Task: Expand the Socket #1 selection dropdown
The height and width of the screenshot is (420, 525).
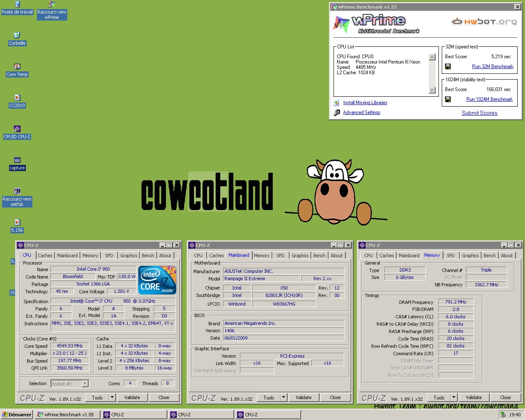Action: click(x=85, y=384)
